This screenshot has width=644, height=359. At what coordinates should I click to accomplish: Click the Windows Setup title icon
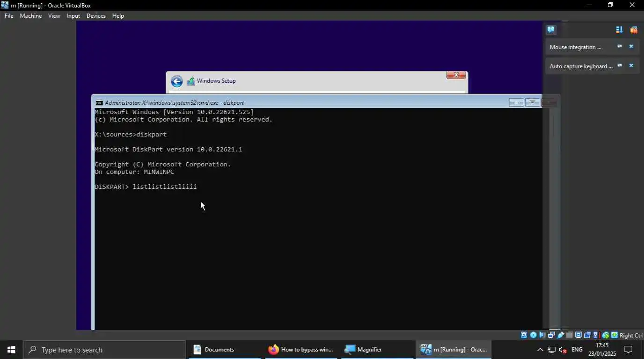(x=191, y=81)
